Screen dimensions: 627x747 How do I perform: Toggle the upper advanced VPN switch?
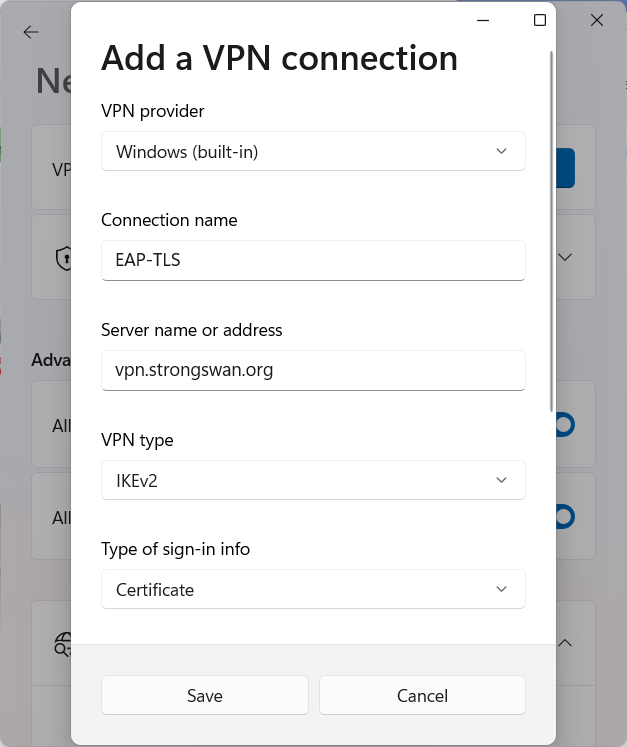(564, 425)
